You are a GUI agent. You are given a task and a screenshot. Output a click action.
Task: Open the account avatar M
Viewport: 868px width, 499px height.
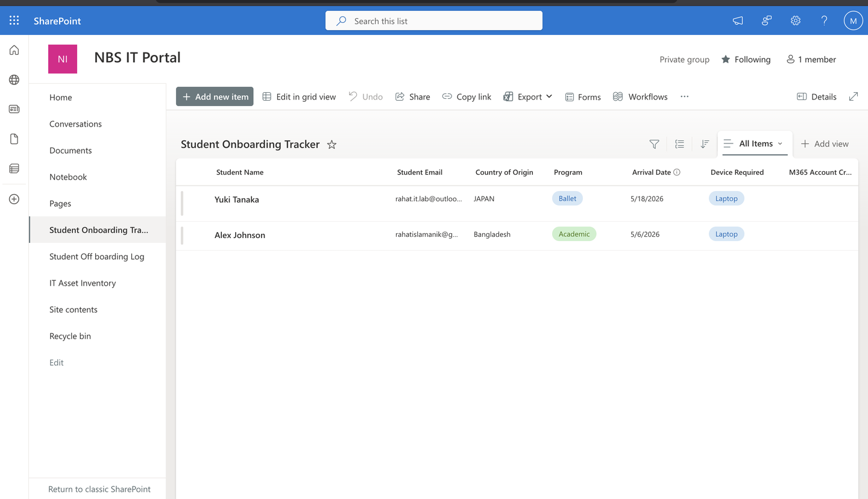tap(853, 20)
